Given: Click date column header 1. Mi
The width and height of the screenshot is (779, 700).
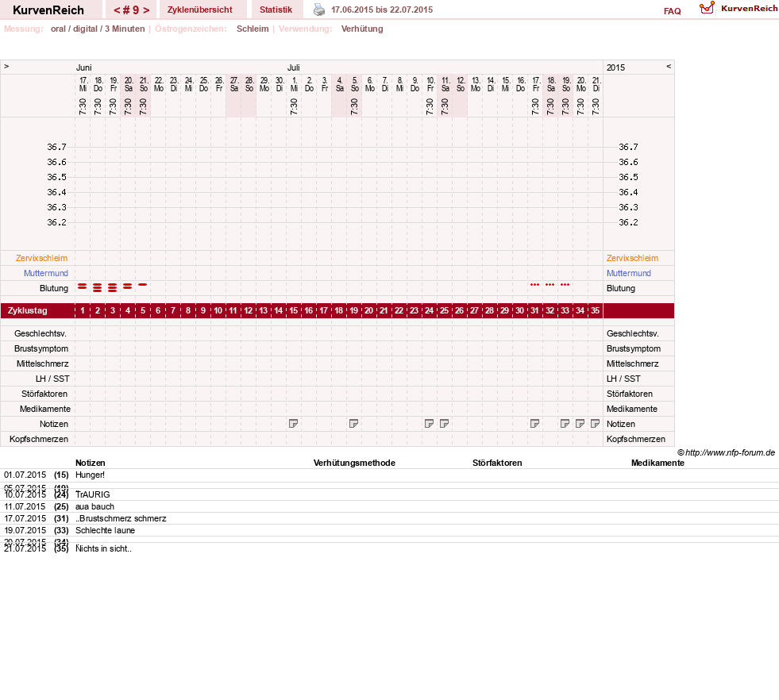Looking at the screenshot, I should click(x=294, y=84).
